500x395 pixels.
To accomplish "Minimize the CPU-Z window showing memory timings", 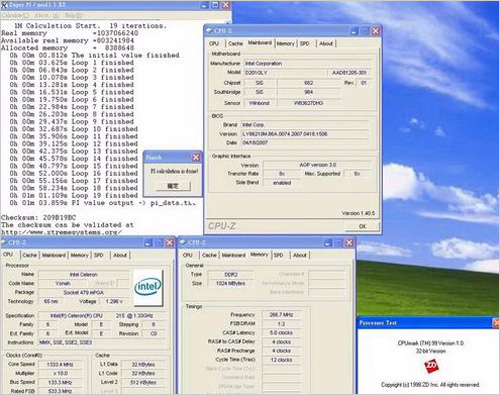I will pyautogui.click(x=328, y=243).
